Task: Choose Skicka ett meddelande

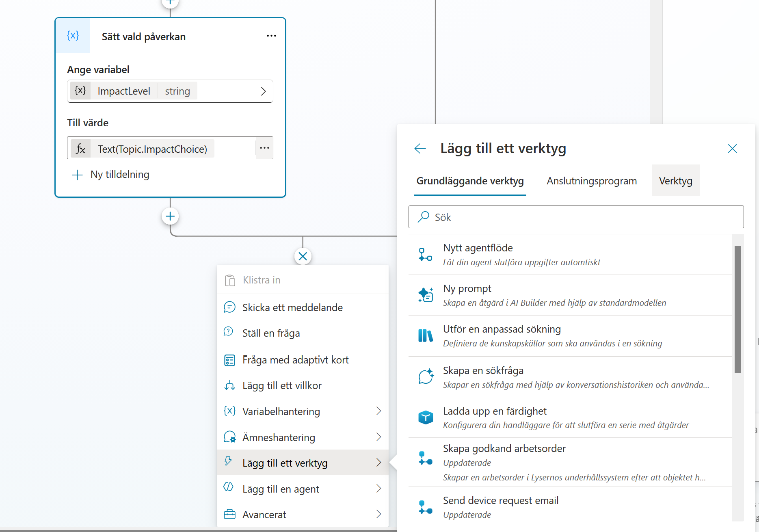Action: pos(303,307)
